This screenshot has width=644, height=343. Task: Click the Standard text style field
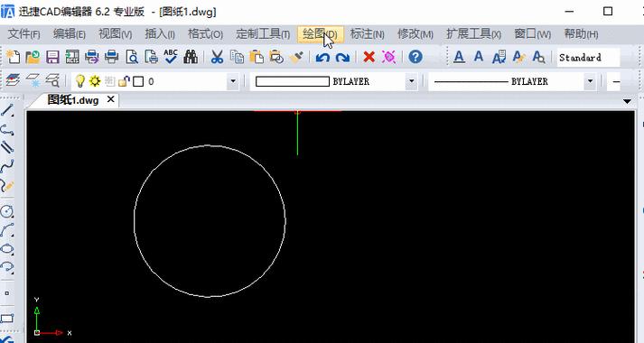click(x=588, y=58)
